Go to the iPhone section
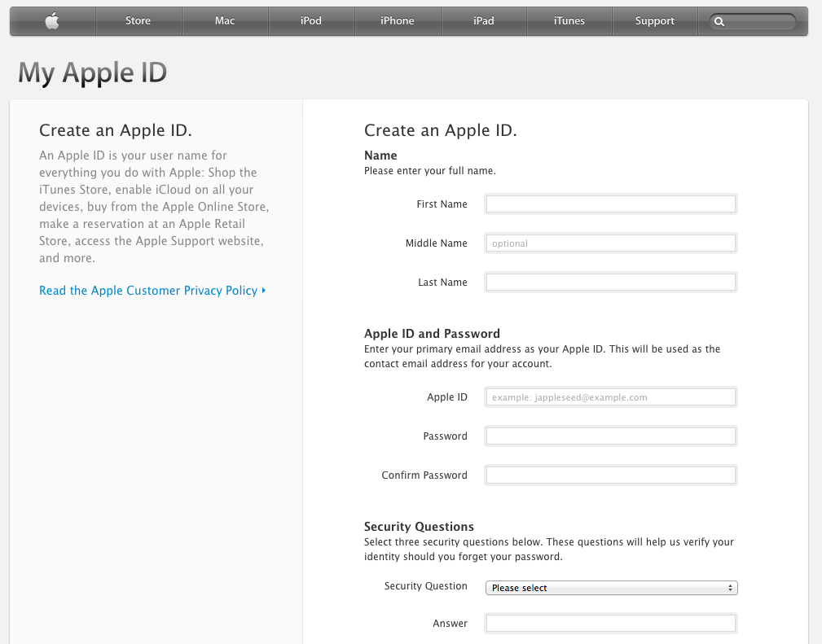 pyautogui.click(x=398, y=21)
